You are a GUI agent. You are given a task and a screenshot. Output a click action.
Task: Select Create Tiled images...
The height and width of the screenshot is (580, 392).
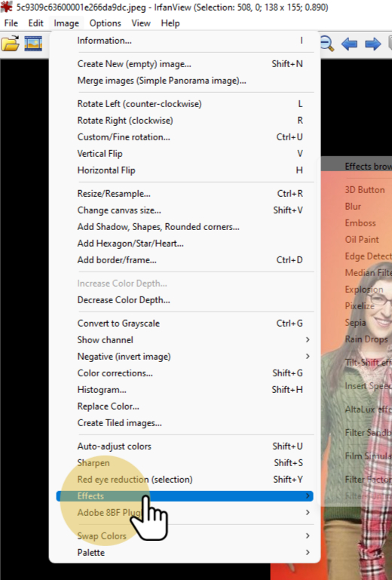tap(185, 424)
